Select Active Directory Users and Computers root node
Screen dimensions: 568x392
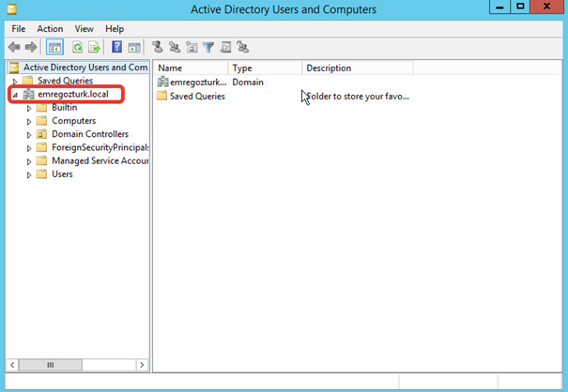pos(85,68)
